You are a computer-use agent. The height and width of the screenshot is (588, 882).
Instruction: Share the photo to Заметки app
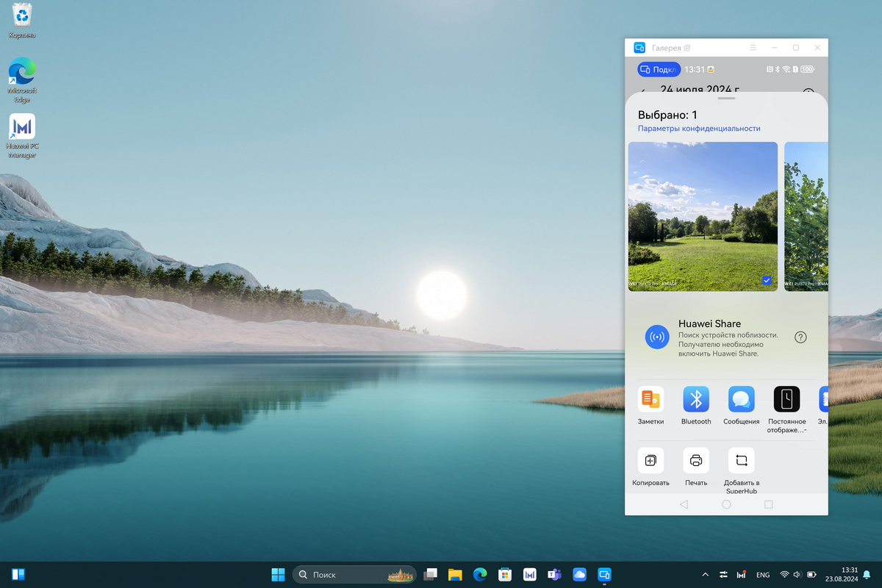click(x=650, y=399)
